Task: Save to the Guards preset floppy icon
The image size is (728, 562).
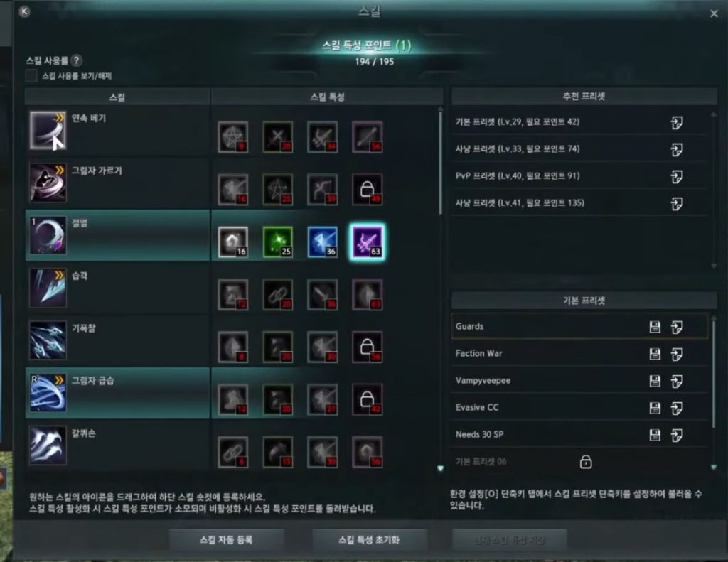Action: coord(655,327)
